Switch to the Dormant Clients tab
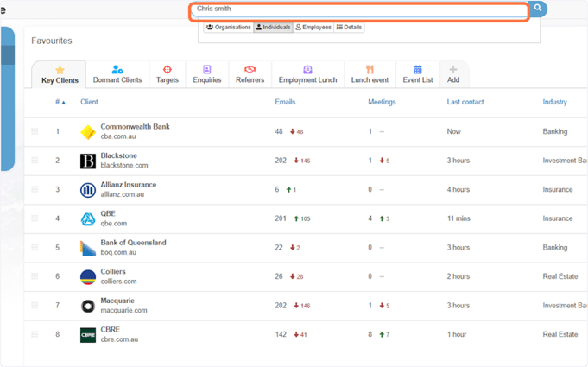Screen dimensions: 588x367 117,74
